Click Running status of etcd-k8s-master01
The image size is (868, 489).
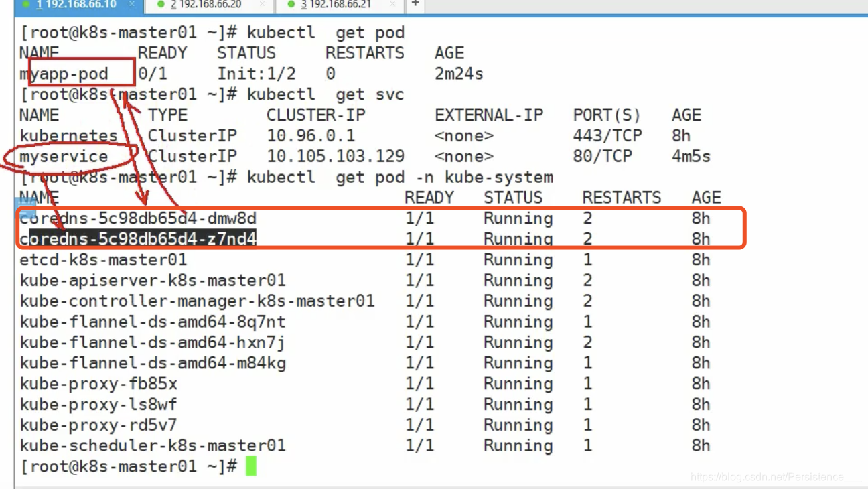[518, 260]
